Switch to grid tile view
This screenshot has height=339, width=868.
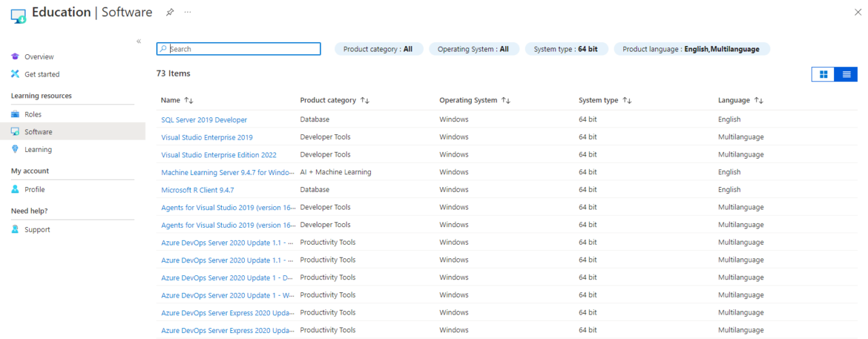point(823,75)
